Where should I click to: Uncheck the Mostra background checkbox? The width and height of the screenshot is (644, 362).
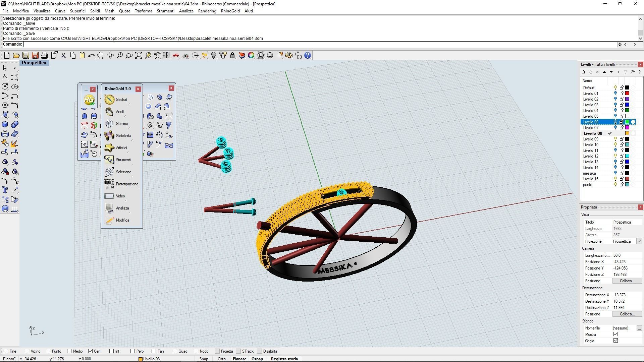615,334
